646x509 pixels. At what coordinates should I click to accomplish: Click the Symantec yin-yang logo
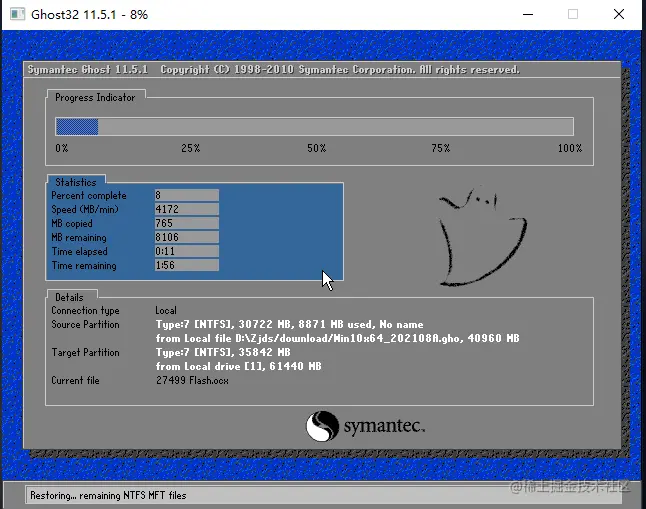[x=322, y=426]
